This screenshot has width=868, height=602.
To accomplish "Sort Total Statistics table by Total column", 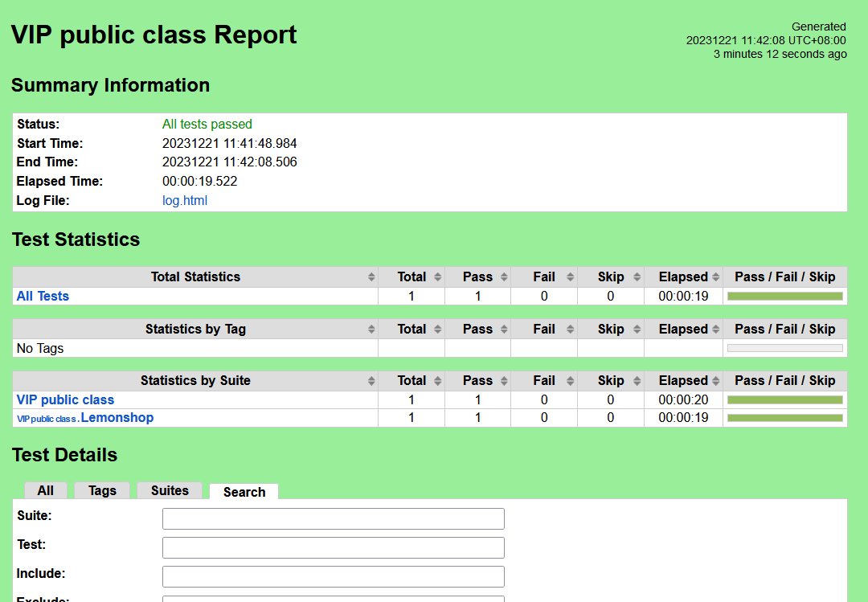I will click(411, 277).
